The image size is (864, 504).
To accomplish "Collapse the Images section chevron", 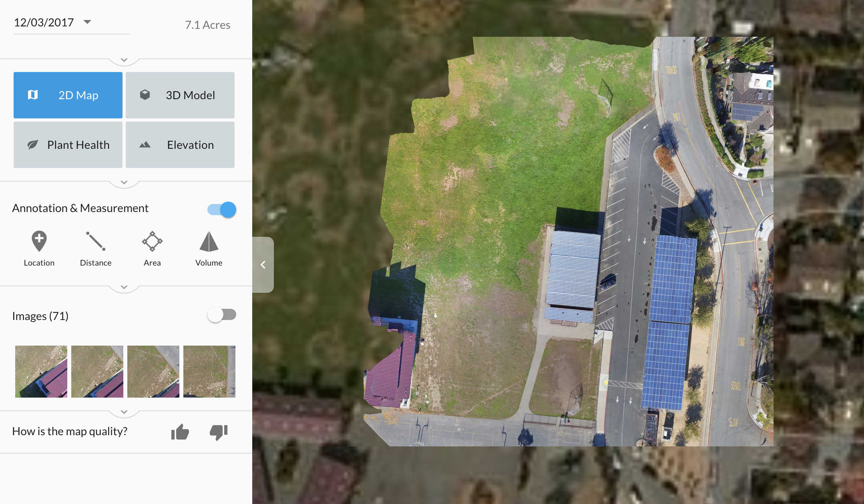I will click(124, 412).
